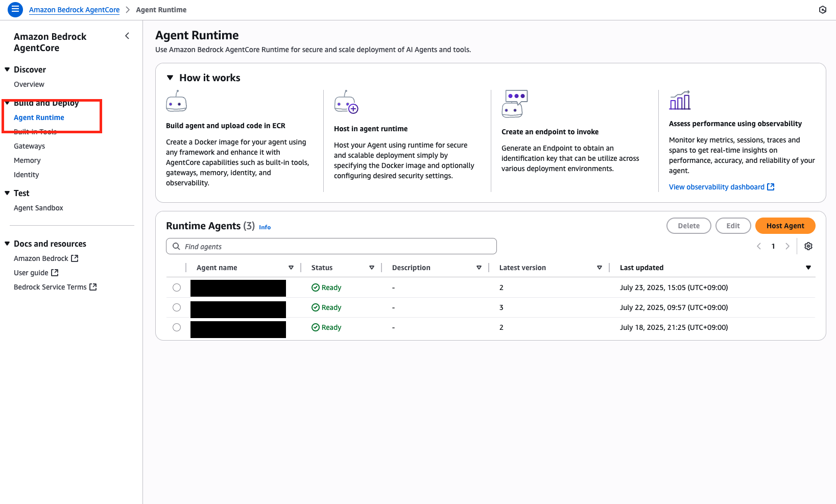Click Ready status icon in July 18 row
Viewport: 836px width, 504px height.
[316, 327]
